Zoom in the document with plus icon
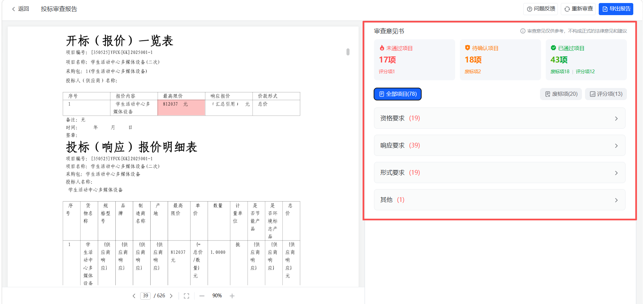Image resolution: width=644 pixels, height=304 pixels. (x=232, y=296)
